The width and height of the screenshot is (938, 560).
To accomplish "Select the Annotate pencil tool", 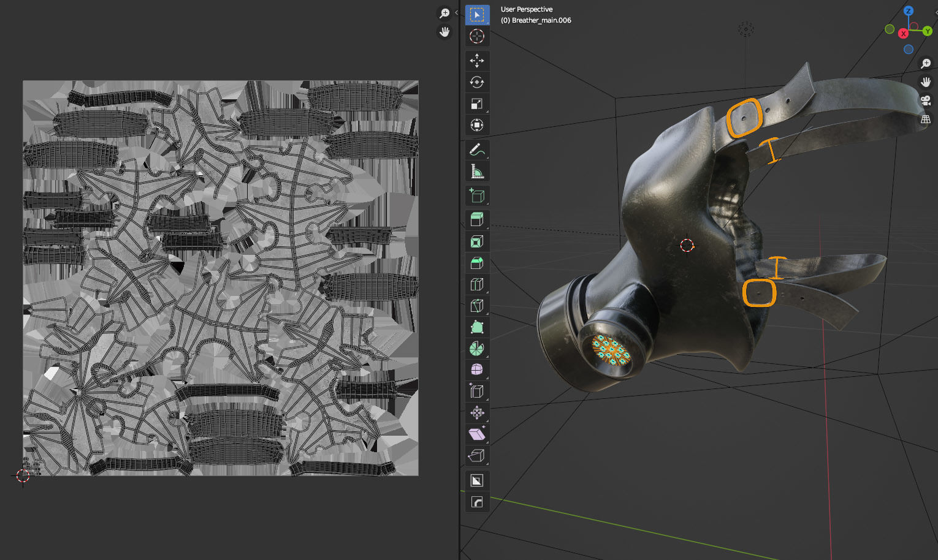I will tap(477, 149).
